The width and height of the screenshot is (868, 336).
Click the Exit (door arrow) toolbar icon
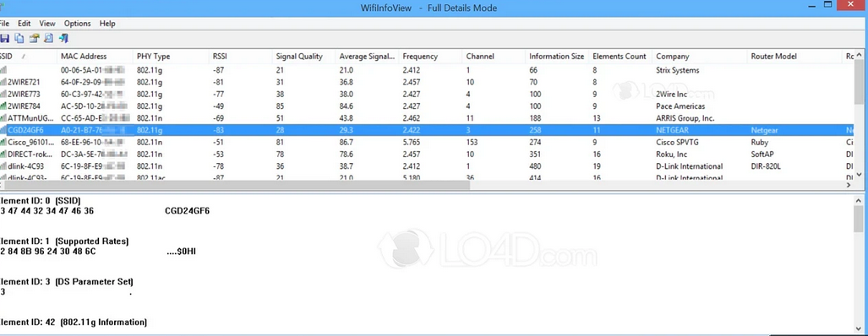[63, 38]
